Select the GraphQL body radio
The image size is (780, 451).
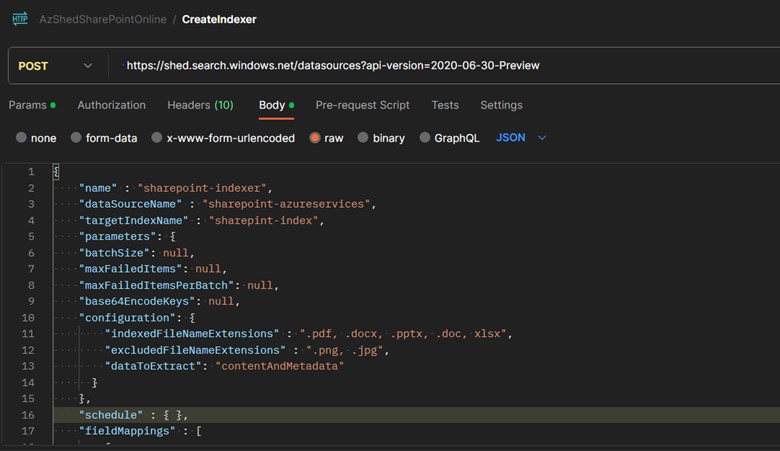424,138
